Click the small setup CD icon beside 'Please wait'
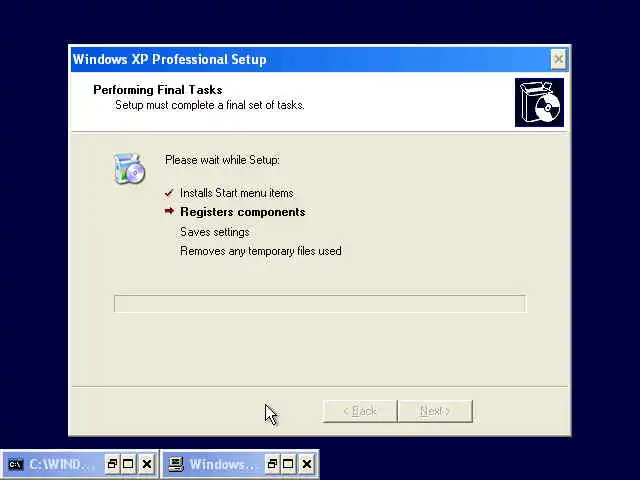Viewport: 640px width, 480px height. [129, 169]
